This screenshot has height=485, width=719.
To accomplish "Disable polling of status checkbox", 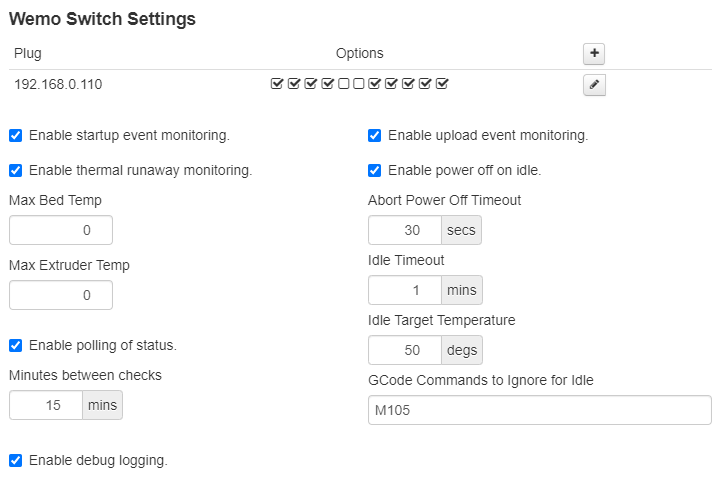I will [16, 346].
